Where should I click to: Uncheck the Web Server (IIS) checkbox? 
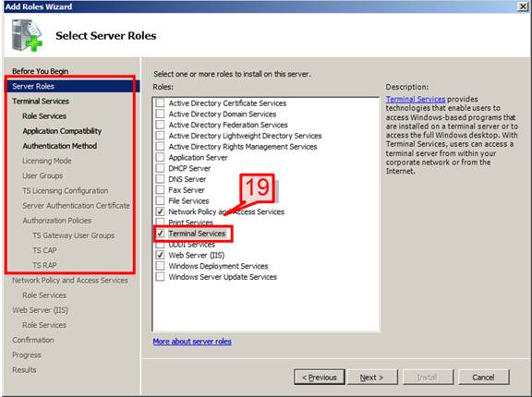160,255
